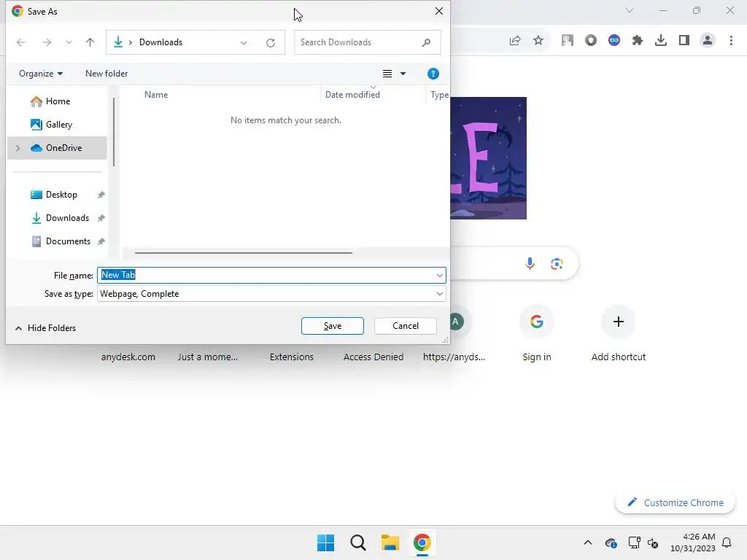Sort by Name column header
747x560 pixels.
tap(156, 94)
